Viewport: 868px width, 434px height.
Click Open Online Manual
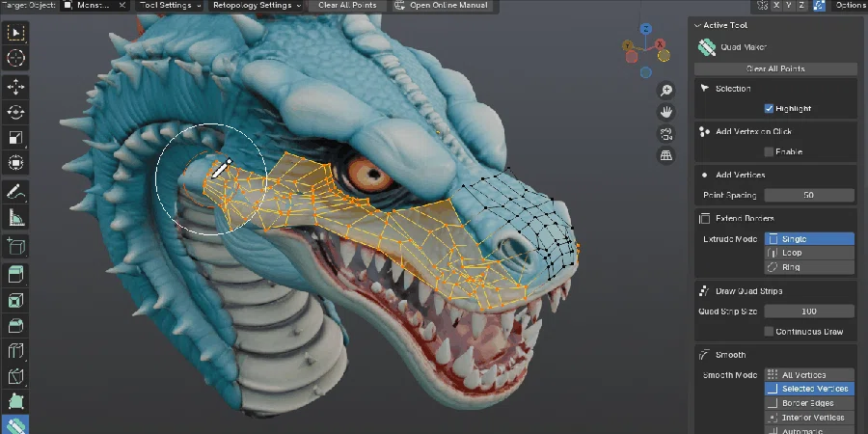[441, 5]
